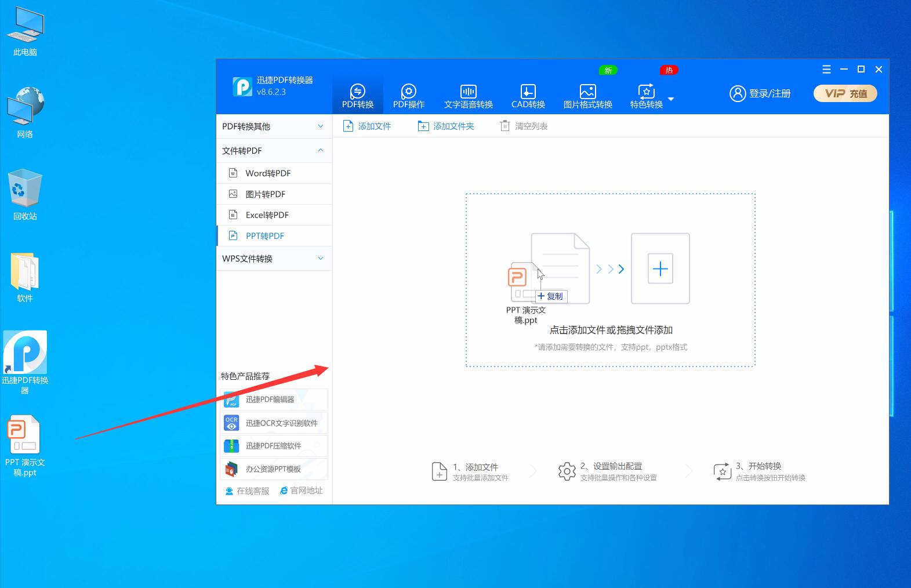Click 添加文件 in the toolbar

(368, 126)
